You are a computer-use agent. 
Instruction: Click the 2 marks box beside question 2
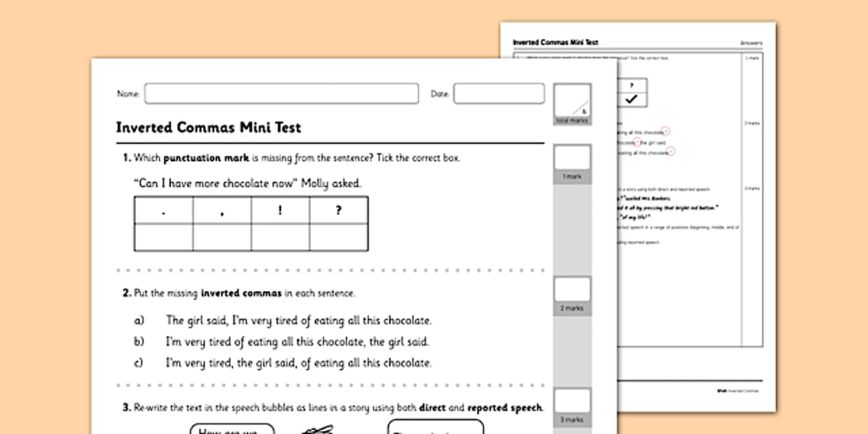573,289
